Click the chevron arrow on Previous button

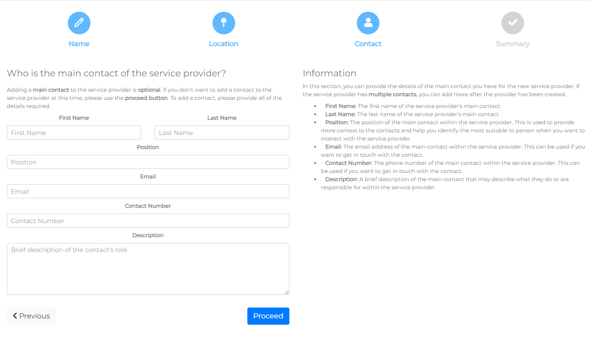pos(15,316)
